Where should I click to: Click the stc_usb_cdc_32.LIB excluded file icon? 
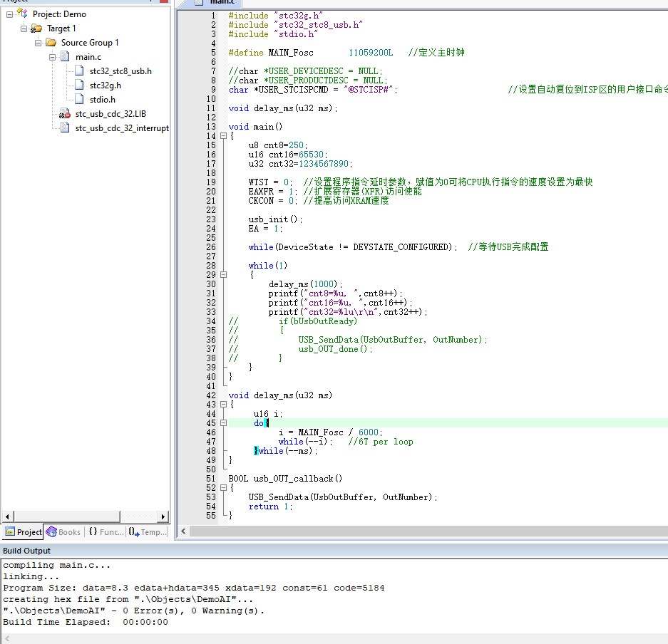pyautogui.click(x=66, y=114)
